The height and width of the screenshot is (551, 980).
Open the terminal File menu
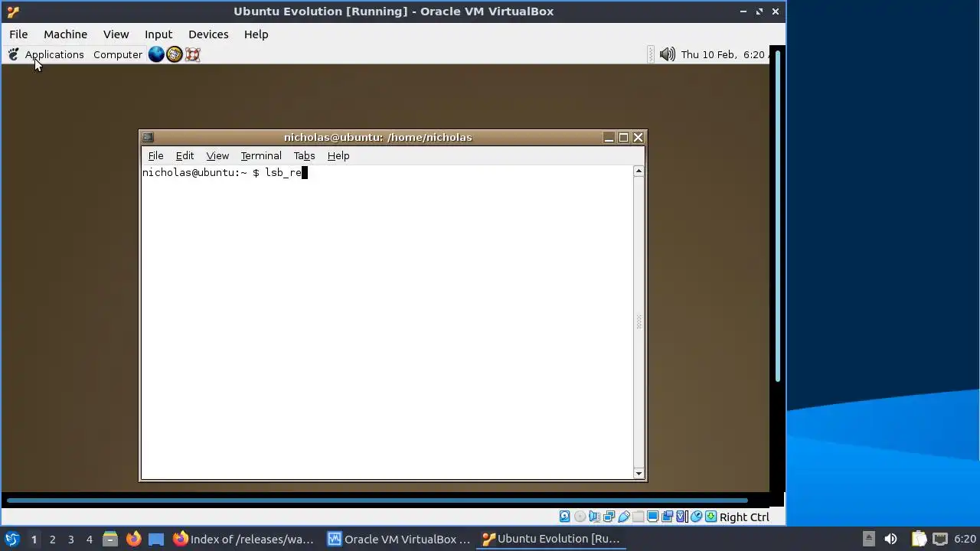point(155,155)
